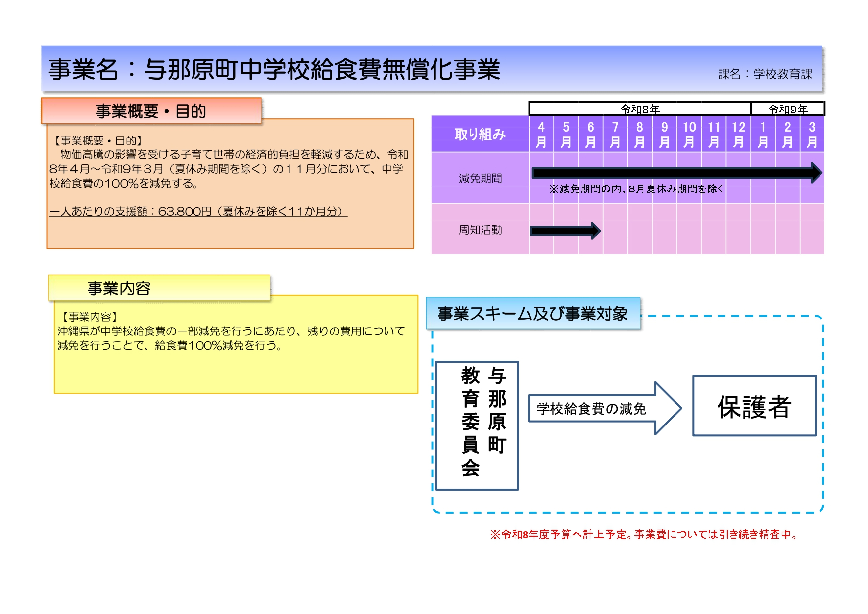
Task: Click the 事業概要・目的 section header
Action: click(x=151, y=111)
